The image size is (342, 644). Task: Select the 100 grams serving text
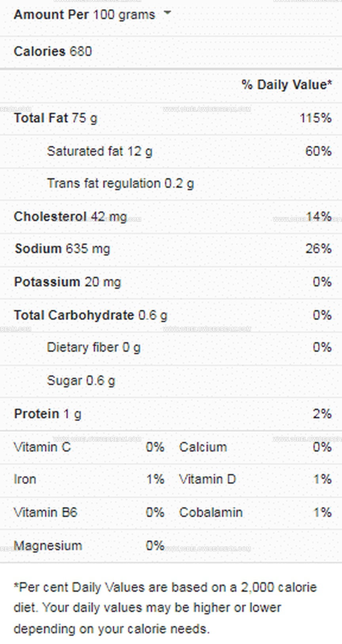pyautogui.click(x=124, y=15)
